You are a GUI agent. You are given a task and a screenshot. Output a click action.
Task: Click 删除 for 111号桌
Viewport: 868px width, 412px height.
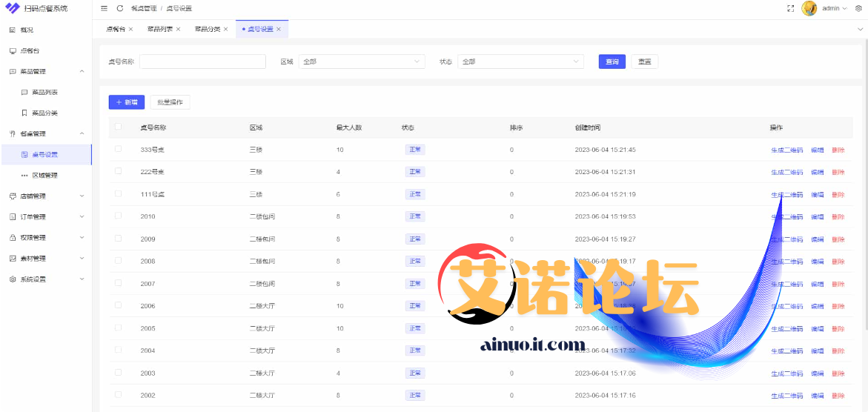tap(838, 195)
